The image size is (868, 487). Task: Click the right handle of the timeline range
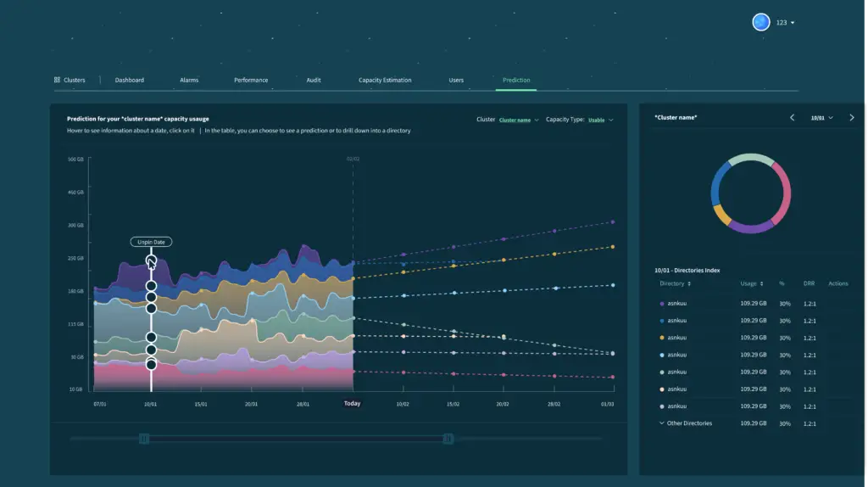tap(448, 439)
